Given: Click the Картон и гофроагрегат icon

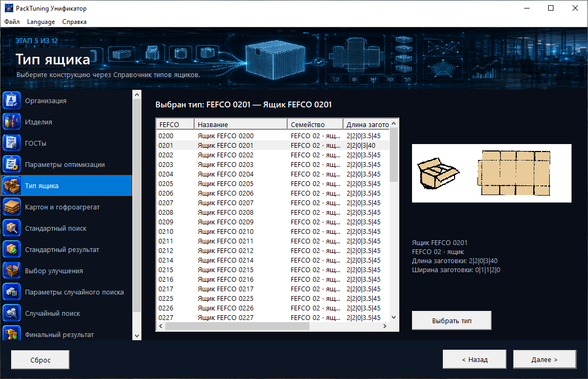Looking at the screenshot, I should point(12,207).
